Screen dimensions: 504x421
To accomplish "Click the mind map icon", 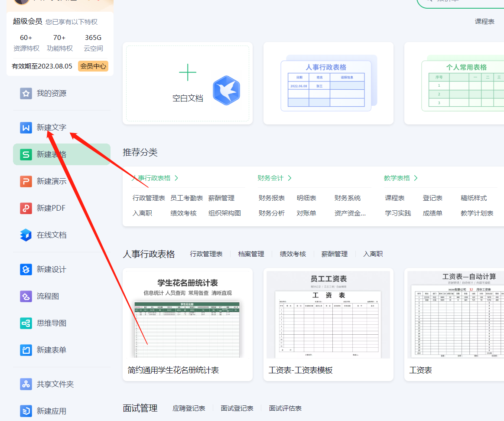I will 26,323.
